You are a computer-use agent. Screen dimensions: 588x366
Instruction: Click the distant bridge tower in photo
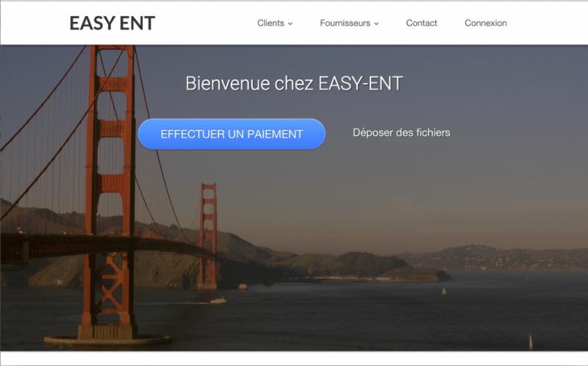[x=208, y=236]
